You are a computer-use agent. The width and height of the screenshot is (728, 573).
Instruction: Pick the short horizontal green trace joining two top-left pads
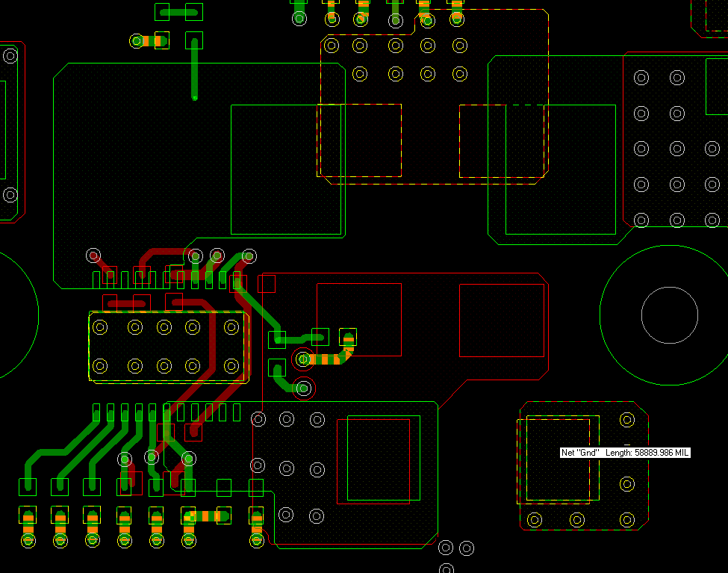click(x=178, y=13)
